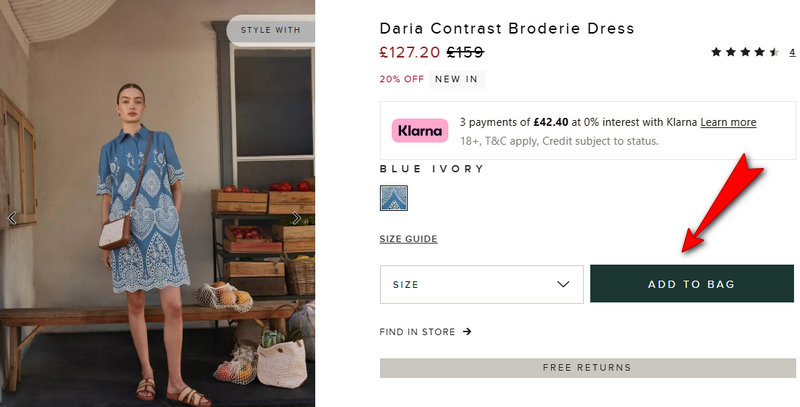Click the FREE RETURNS banner

(x=587, y=368)
